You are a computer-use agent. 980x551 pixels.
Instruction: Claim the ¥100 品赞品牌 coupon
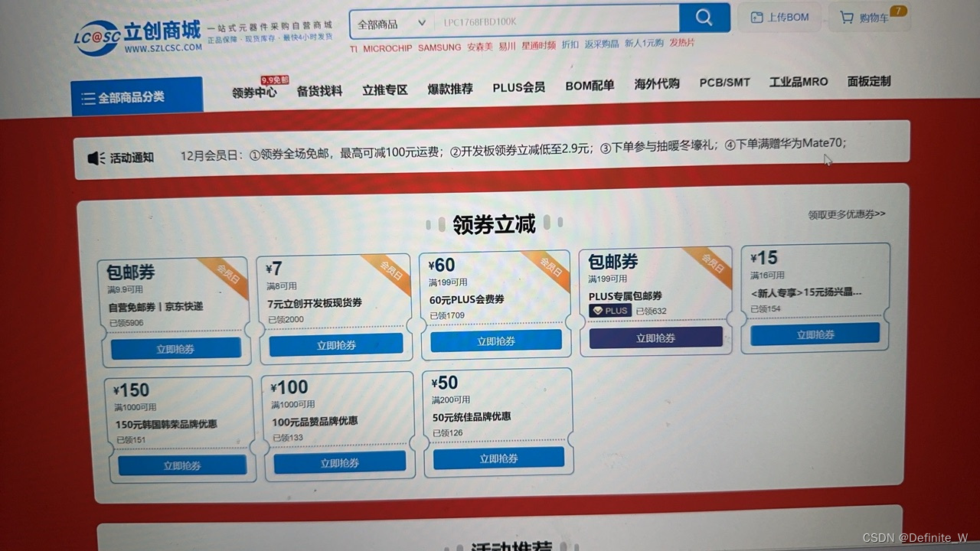340,462
